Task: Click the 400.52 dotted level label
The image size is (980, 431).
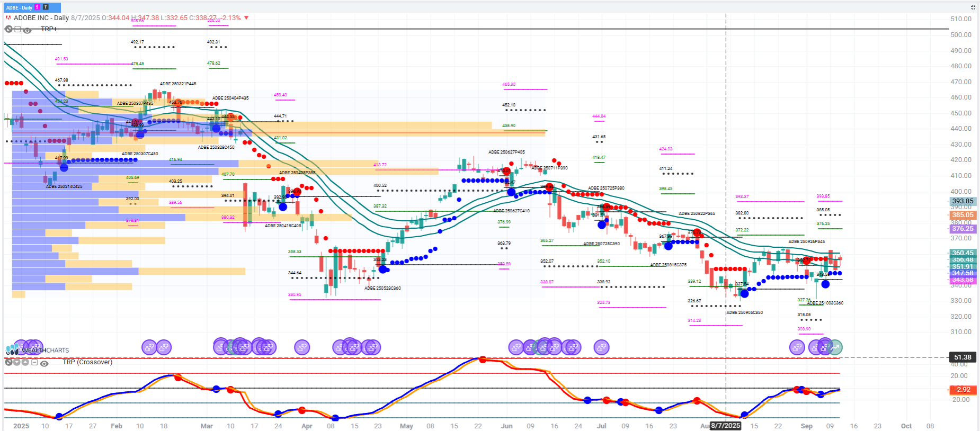Action: pos(380,185)
